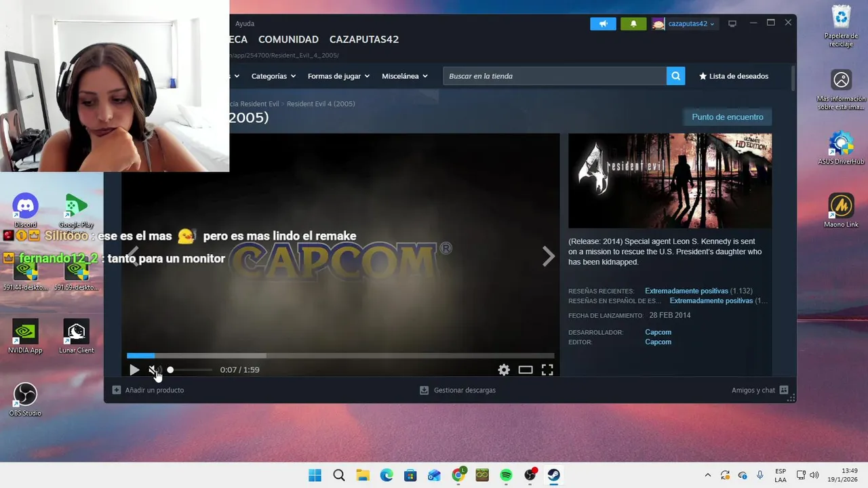The image size is (868, 488).
Task: Open the Ayuda menu
Action: coord(245,24)
